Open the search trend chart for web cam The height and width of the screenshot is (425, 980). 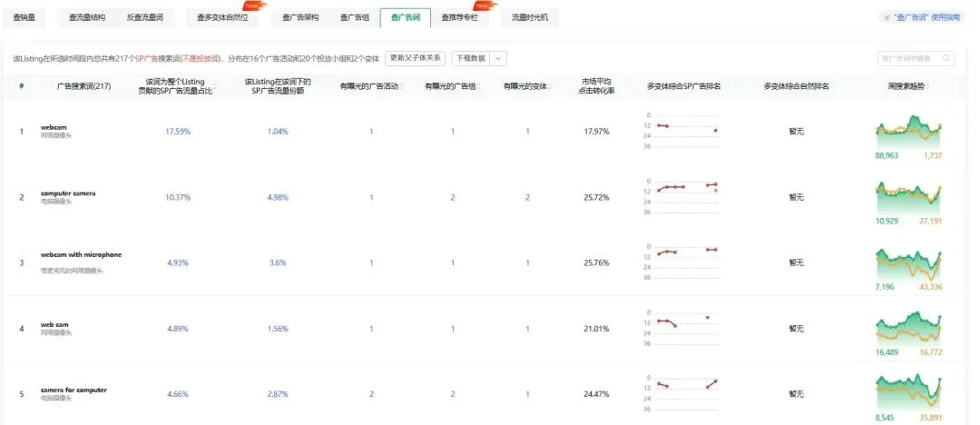[x=908, y=329]
